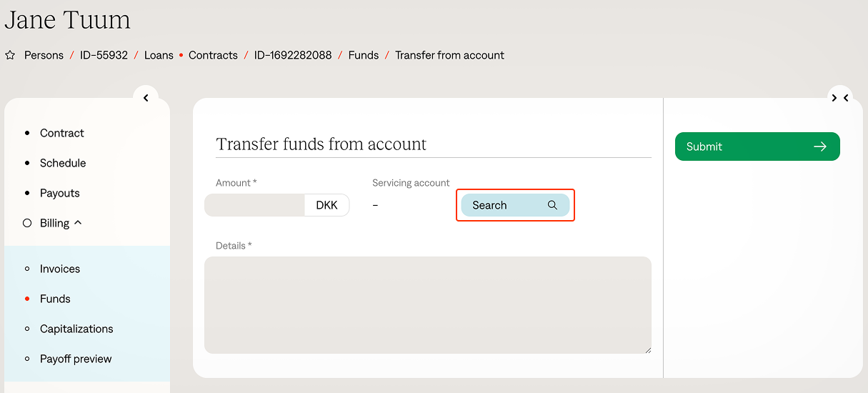Navigate to Contracts breadcrumb
The image size is (868, 393).
pyautogui.click(x=213, y=55)
